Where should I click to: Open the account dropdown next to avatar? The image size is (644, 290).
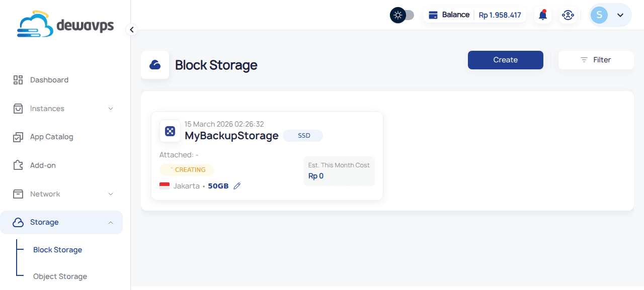(x=620, y=15)
